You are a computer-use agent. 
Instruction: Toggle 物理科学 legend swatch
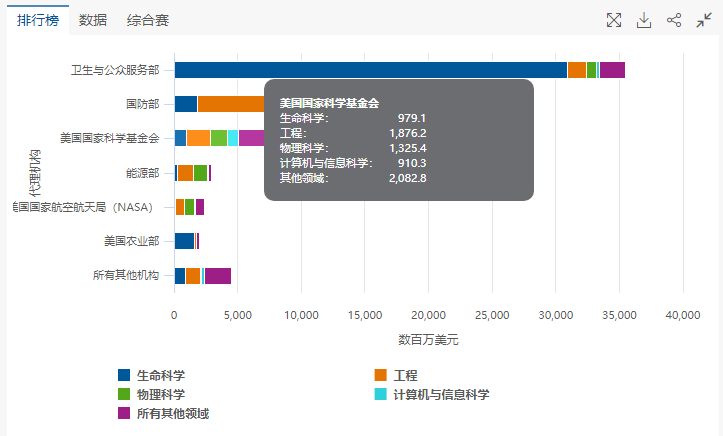click(124, 394)
